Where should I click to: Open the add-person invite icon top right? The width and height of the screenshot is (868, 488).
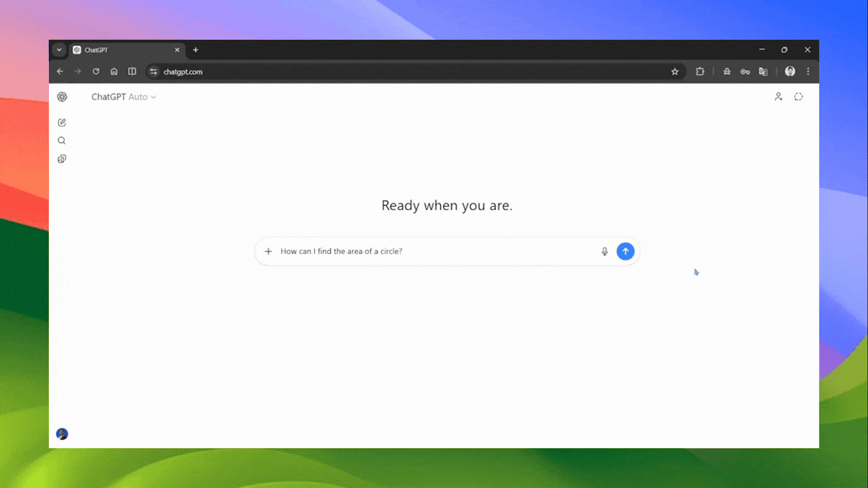(x=778, y=97)
